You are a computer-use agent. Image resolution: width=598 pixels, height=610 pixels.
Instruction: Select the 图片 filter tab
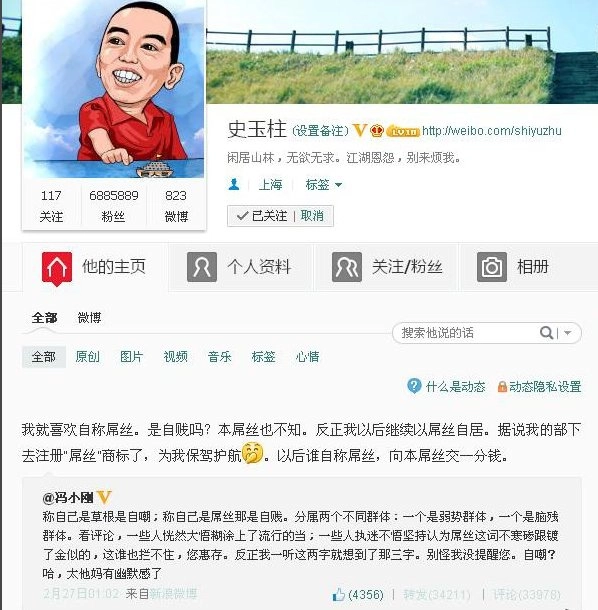[131, 357]
